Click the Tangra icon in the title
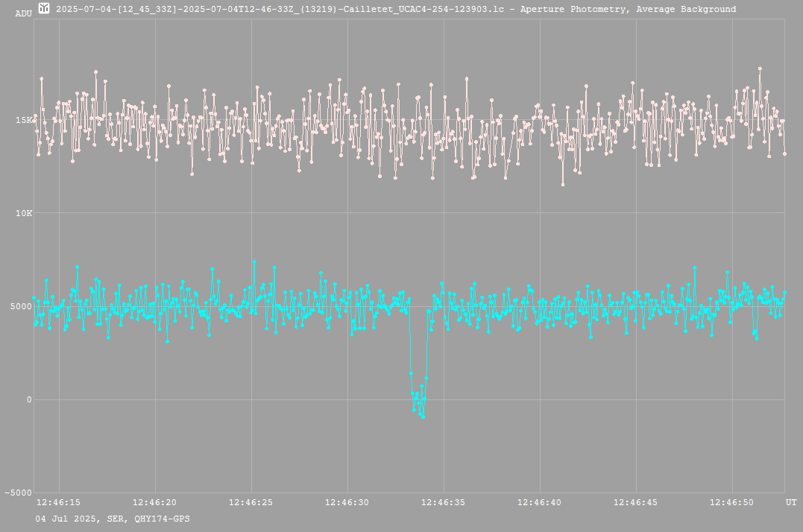Viewport: 803px width, 532px height. [x=45, y=9]
